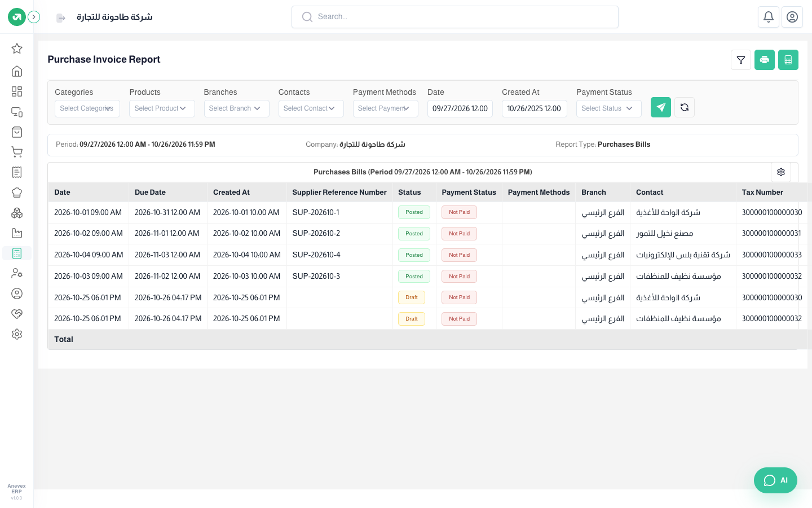Open the factory icon in sidebar

[17, 233]
